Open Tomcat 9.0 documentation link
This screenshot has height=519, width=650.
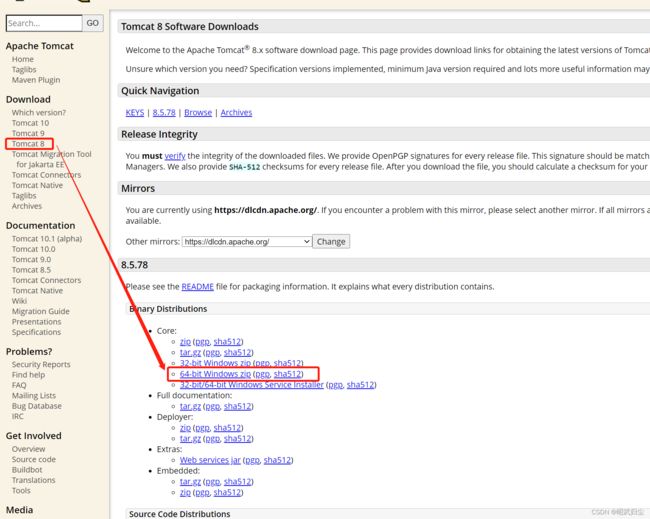click(32, 260)
